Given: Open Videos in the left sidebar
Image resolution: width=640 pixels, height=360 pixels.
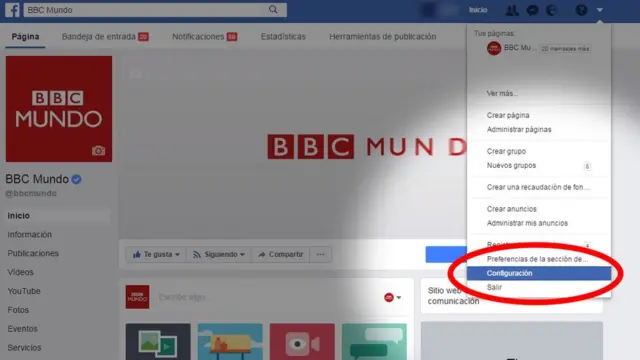Looking at the screenshot, I should [20, 272].
